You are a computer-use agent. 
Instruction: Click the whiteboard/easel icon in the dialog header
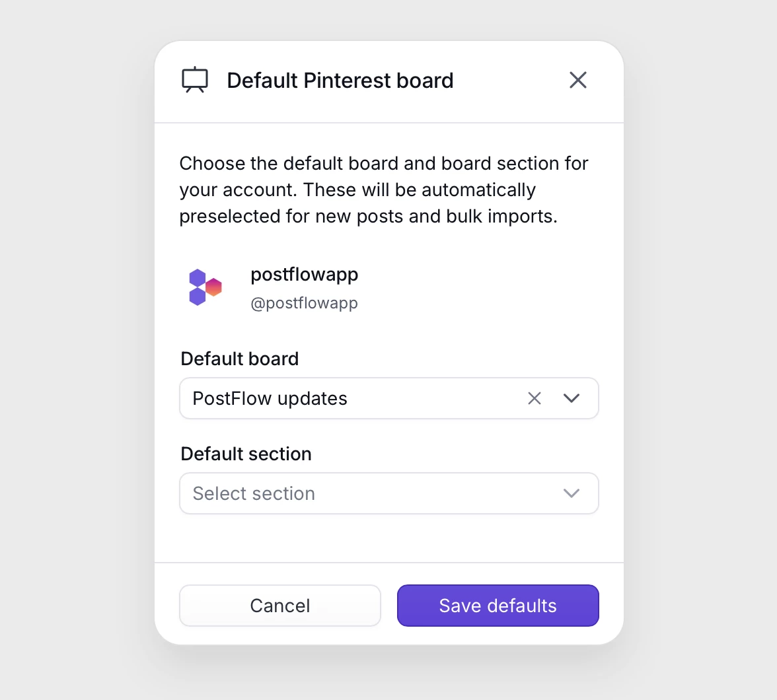195,79
